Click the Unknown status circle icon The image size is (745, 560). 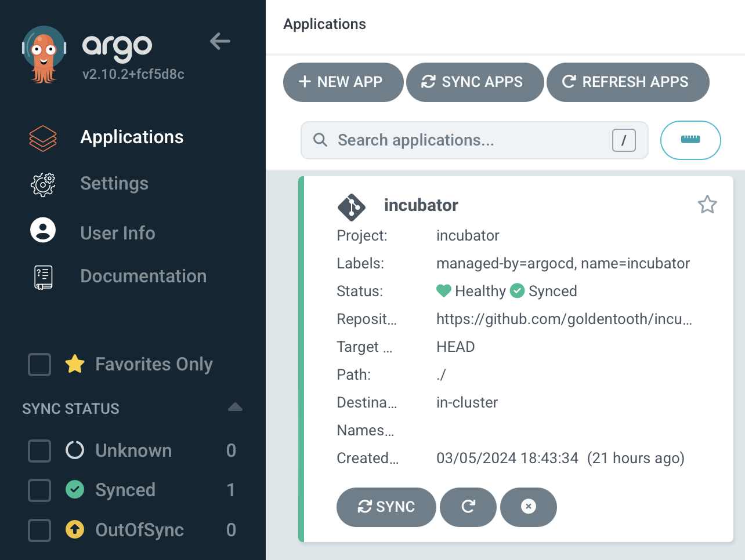[x=75, y=450]
